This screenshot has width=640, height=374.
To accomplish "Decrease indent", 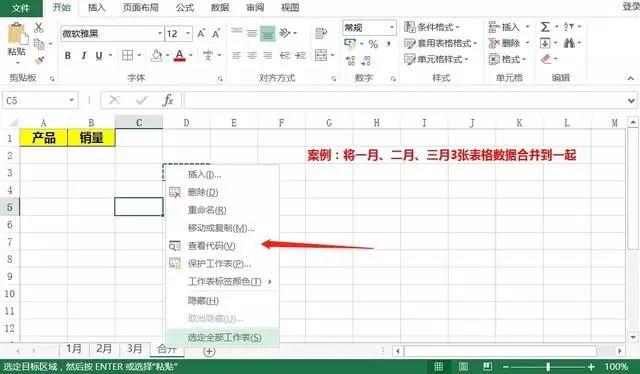I will [285, 56].
